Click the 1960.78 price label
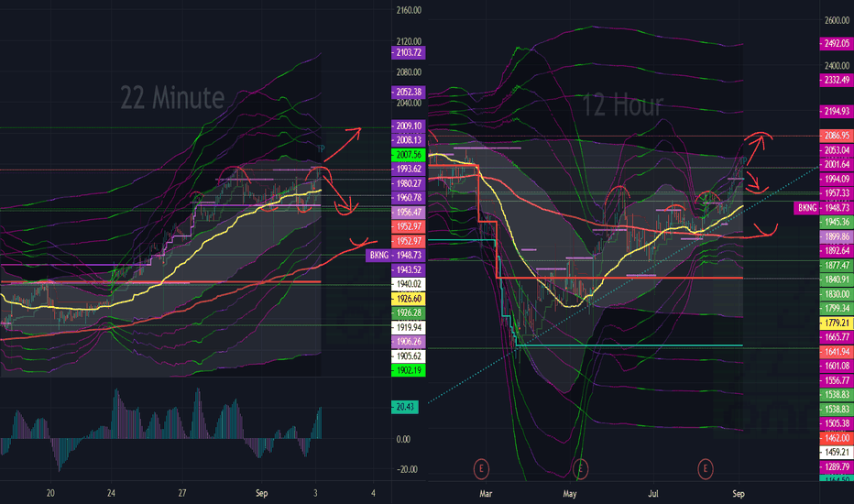Screen dimensions: 854x504 (408, 198)
